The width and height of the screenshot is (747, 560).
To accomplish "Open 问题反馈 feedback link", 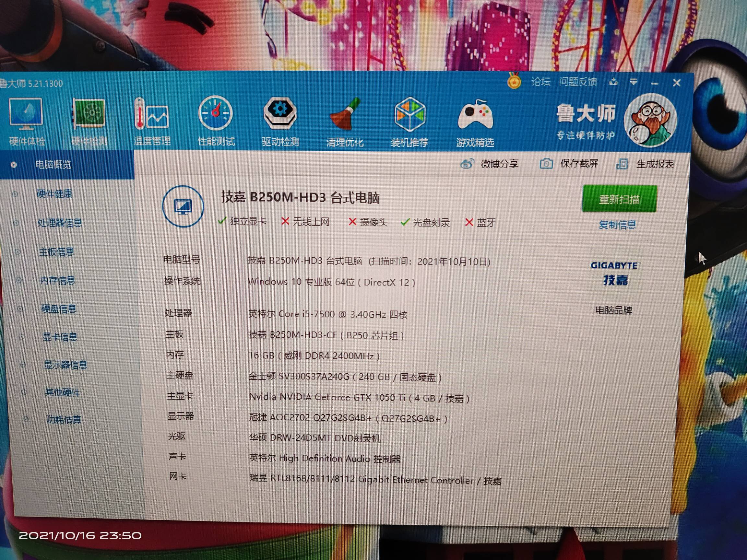I will pyautogui.click(x=578, y=82).
